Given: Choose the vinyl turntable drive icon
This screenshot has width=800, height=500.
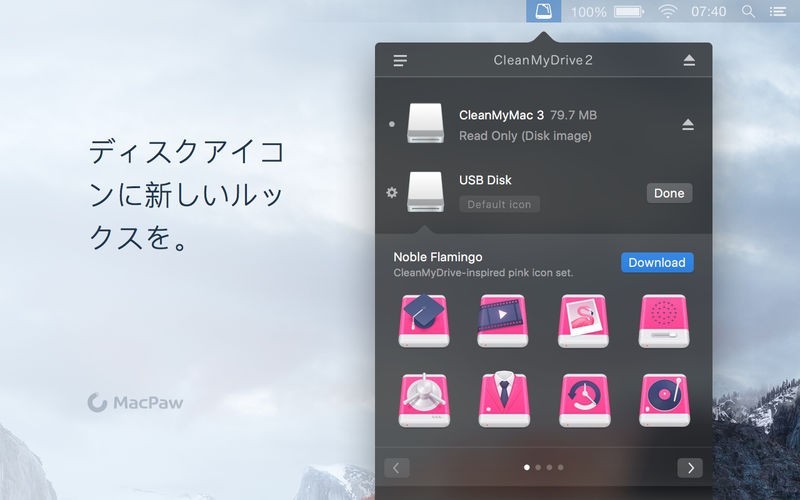Looking at the screenshot, I should [x=663, y=399].
